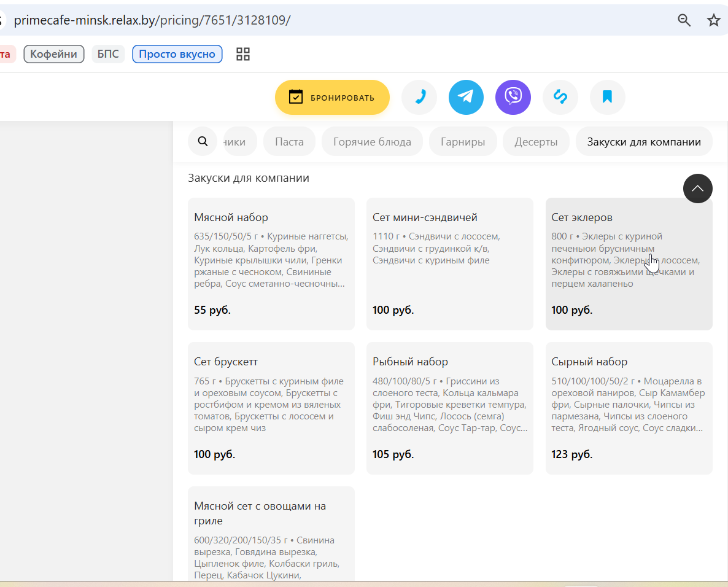Copy link with the chain icon

[560, 97]
